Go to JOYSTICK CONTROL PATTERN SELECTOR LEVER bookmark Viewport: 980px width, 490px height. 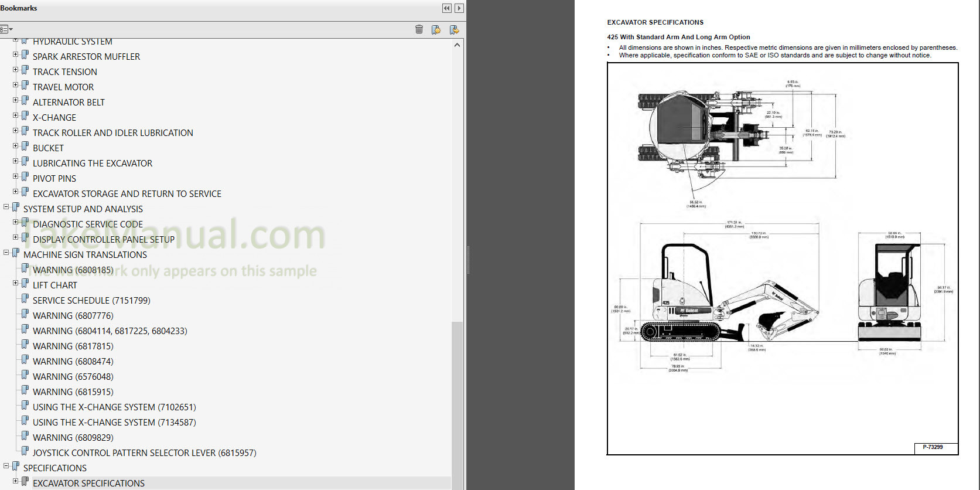144,453
